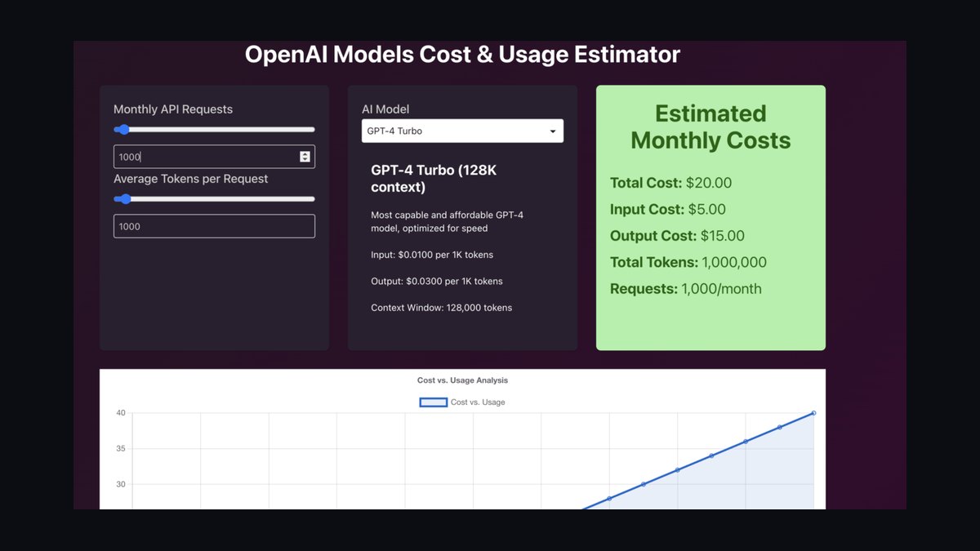This screenshot has height=551, width=980.
Task: Click the y-axis label 35 on the chart
Action: tap(121, 449)
